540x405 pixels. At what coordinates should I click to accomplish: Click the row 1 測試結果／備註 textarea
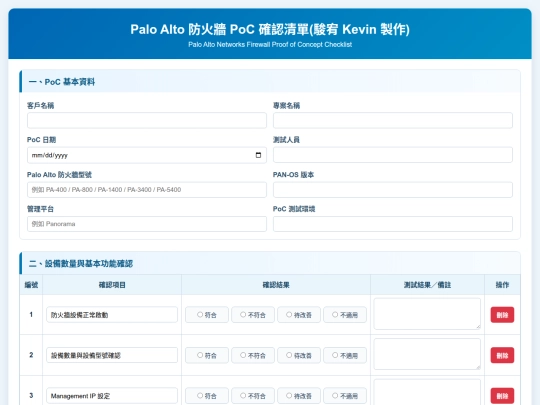[x=427, y=314]
